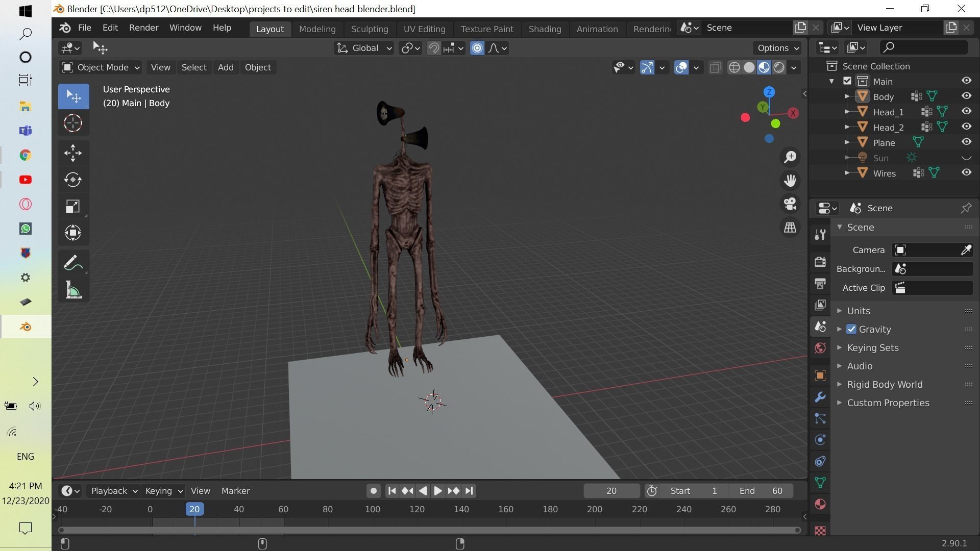Disable the Gravity checkbox

(x=851, y=329)
